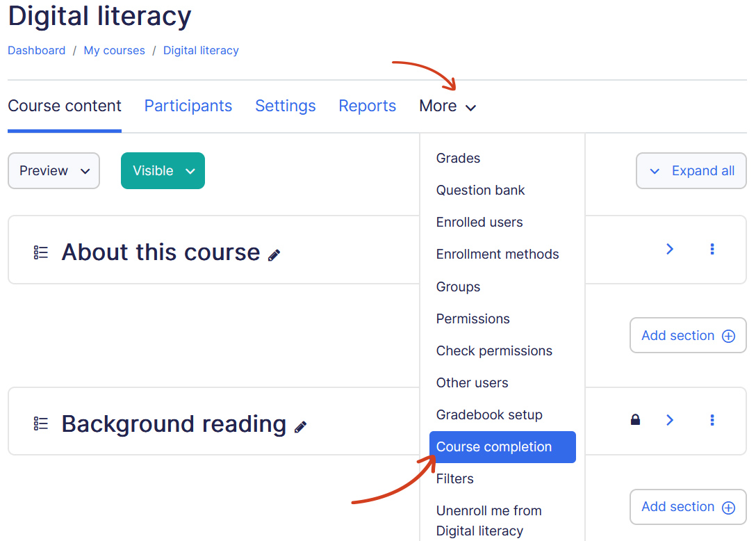The width and height of the screenshot is (756, 541).
Task: Open the Visible dropdown
Action: 163,171
